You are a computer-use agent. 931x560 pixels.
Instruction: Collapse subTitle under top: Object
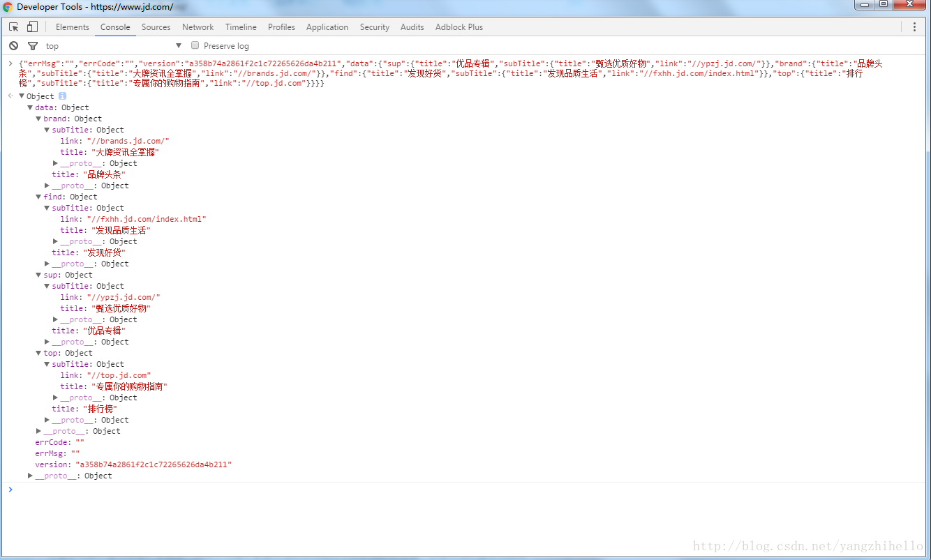pos(47,364)
